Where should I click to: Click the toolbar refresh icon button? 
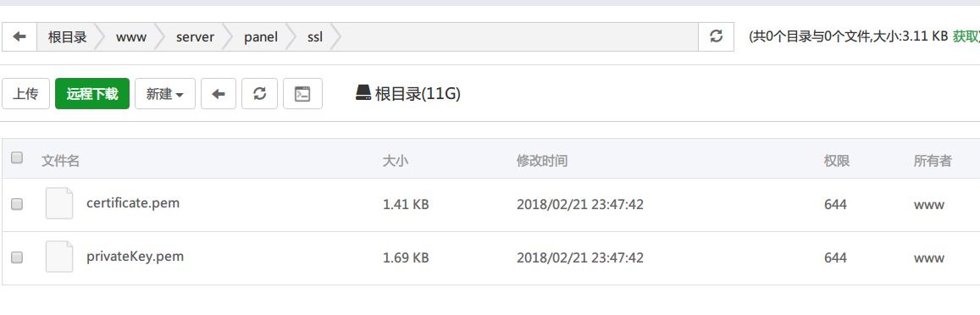(259, 94)
